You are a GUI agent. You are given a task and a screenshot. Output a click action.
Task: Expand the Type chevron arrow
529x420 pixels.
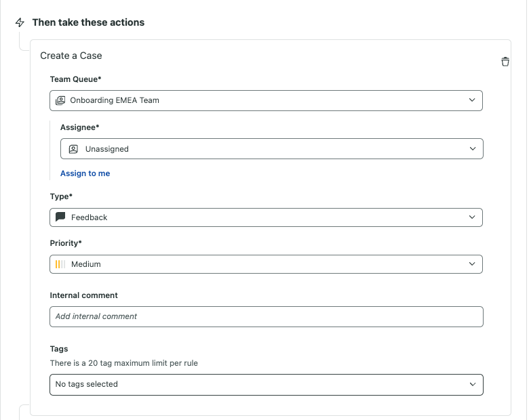pos(472,217)
